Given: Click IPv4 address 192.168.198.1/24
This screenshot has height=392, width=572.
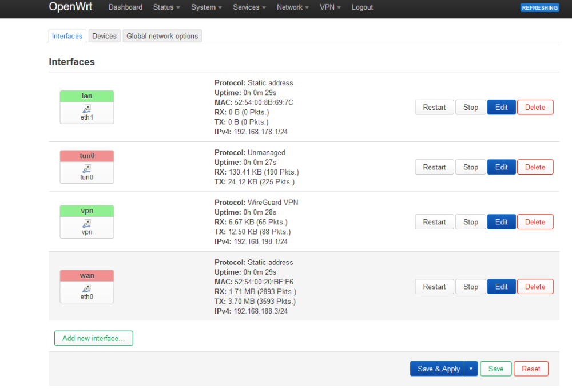Looking at the screenshot, I should [x=260, y=241].
